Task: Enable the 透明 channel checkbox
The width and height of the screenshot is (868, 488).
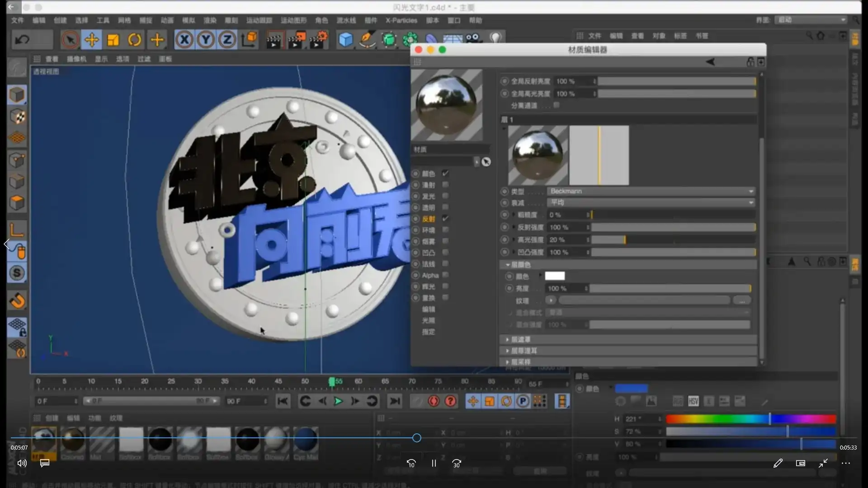Action: coord(445,207)
